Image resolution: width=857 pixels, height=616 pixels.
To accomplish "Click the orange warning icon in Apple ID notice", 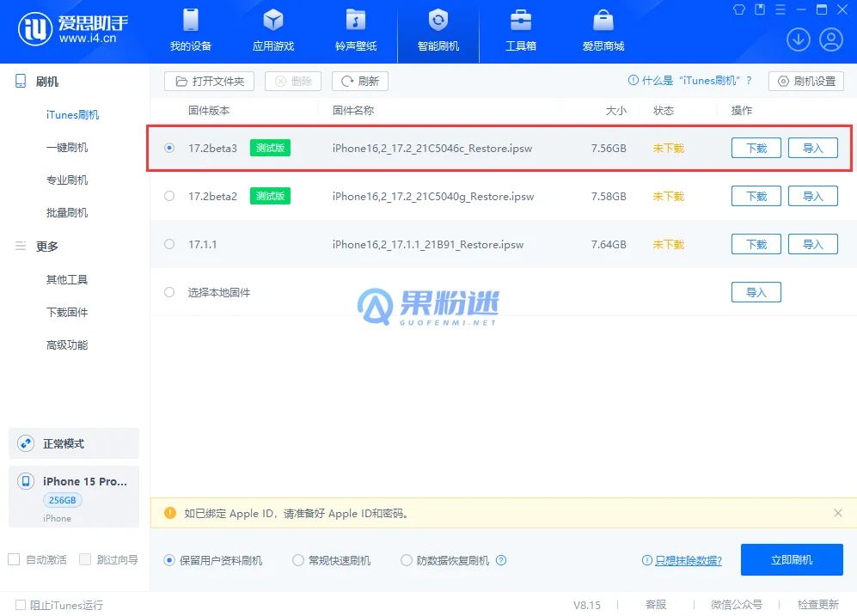I will click(x=170, y=513).
